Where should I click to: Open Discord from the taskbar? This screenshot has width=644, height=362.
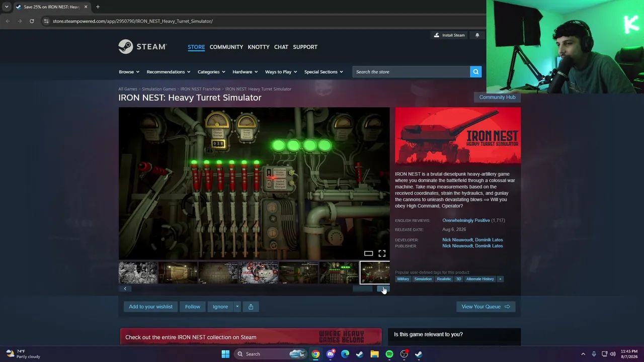tap(330, 354)
